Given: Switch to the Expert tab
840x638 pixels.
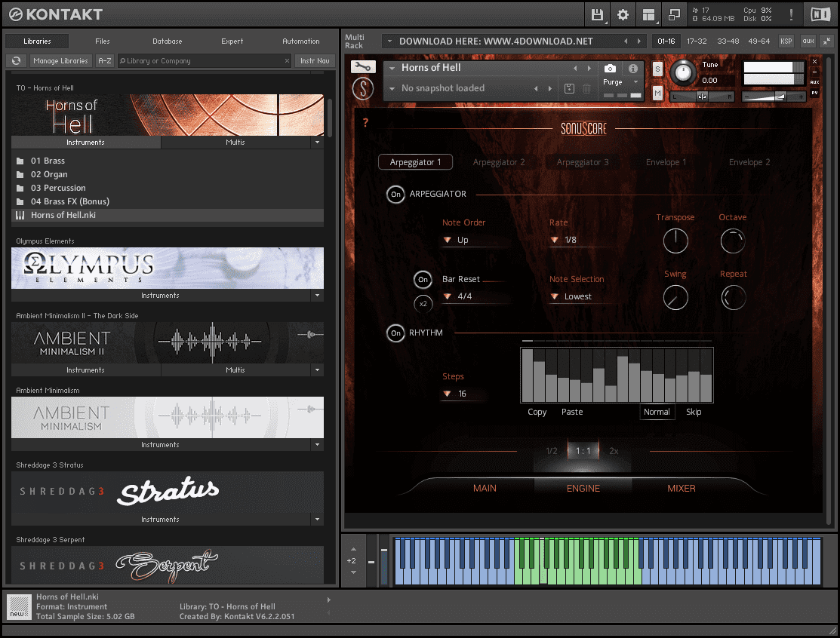Looking at the screenshot, I should tap(232, 41).
